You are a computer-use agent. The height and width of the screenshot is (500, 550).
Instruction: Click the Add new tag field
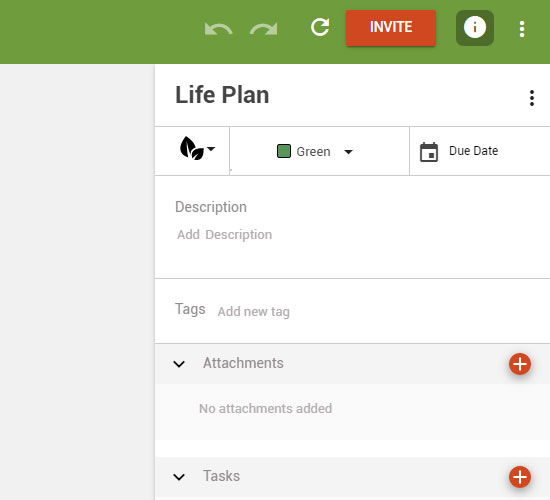tap(254, 312)
